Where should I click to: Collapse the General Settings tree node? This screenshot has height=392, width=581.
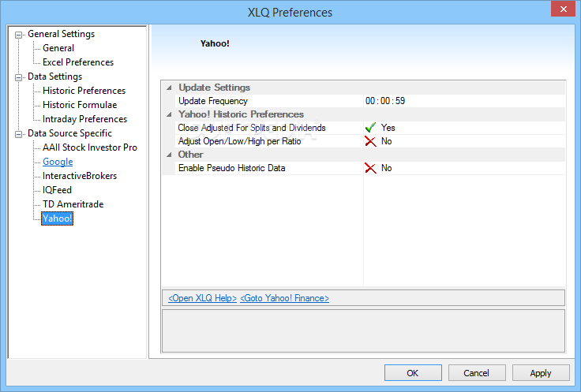(x=18, y=35)
